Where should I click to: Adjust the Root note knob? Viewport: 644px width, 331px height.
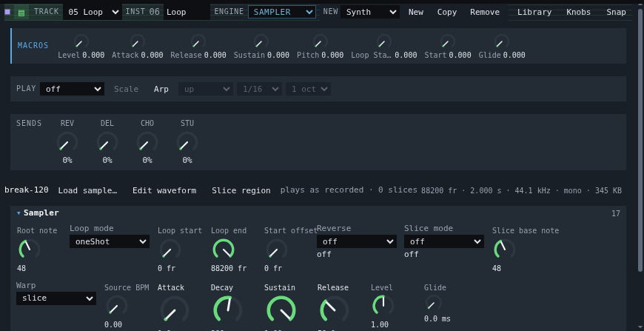[29, 249]
